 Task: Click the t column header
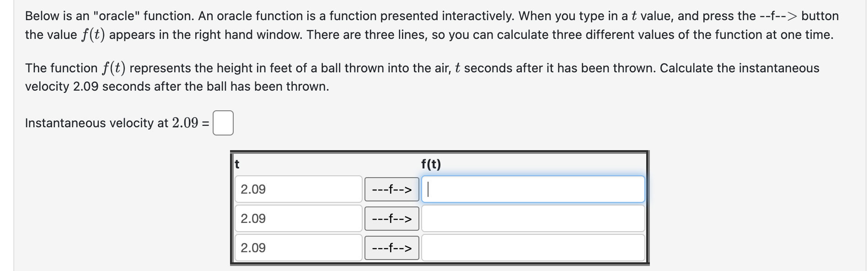click(237, 164)
